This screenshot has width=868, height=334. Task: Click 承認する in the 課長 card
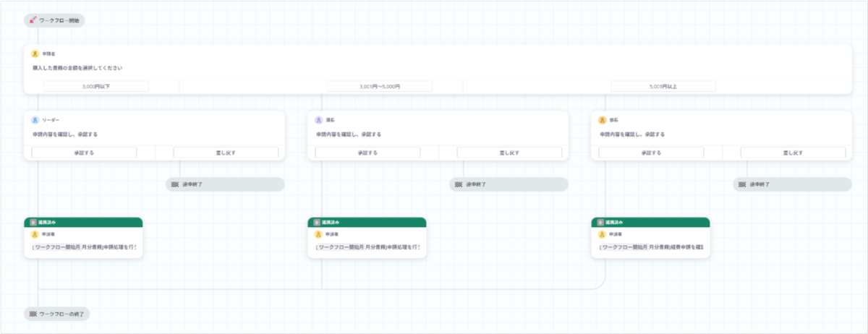coord(367,153)
